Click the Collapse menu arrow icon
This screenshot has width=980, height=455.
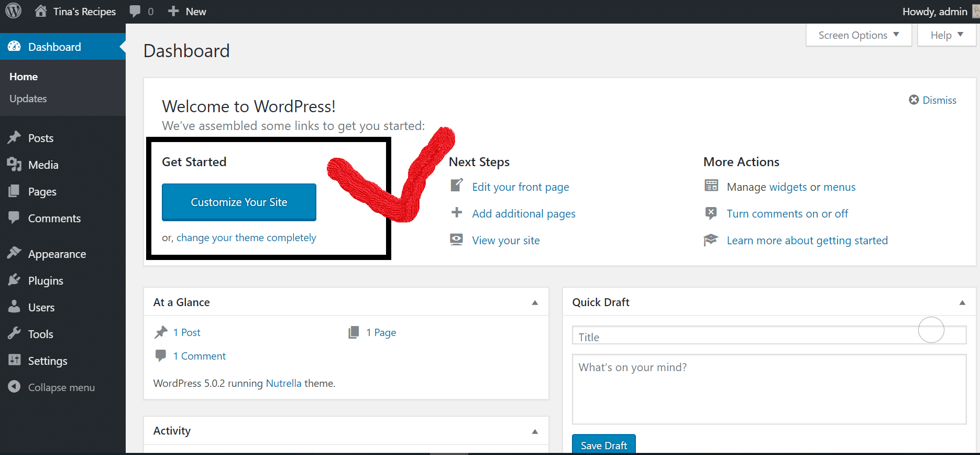click(x=14, y=387)
